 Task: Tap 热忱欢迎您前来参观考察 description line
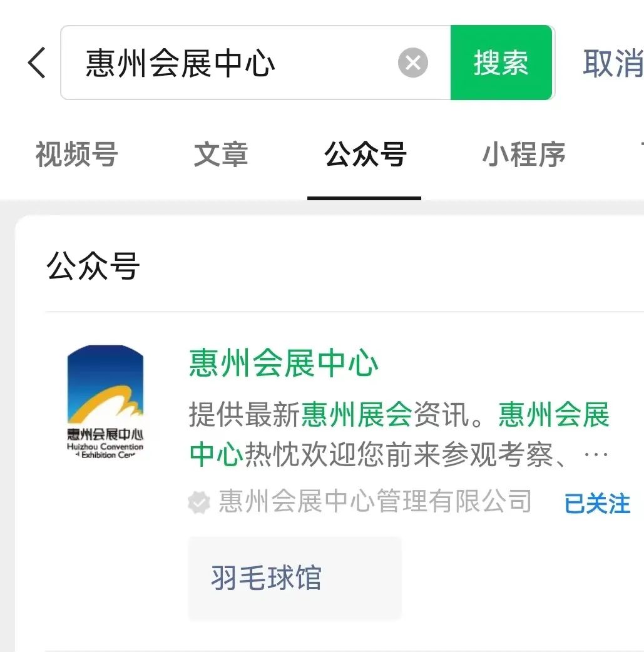tap(398, 455)
